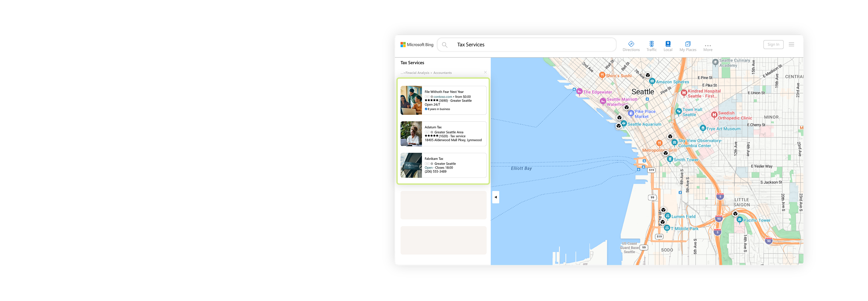Open the Directions tool
Viewport: 868px width, 301px height.
[631, 46]
